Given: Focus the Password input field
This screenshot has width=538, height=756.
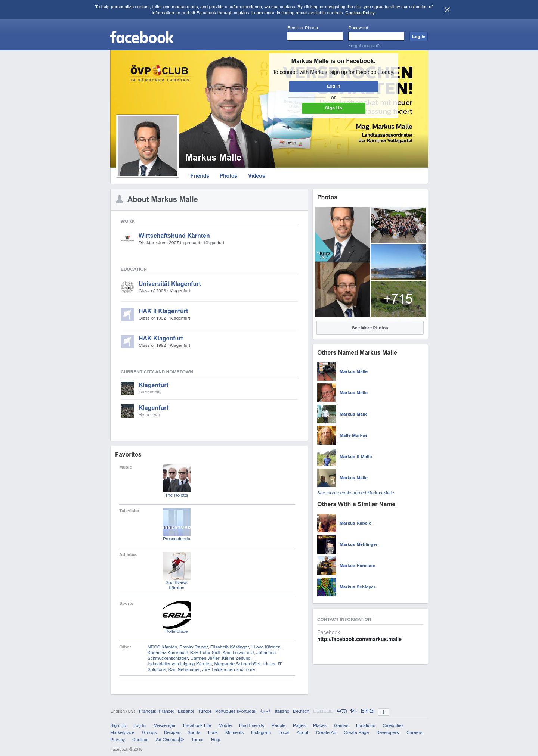Looking at the screenshot, I should pyautogui.click(x=376, y=36).
